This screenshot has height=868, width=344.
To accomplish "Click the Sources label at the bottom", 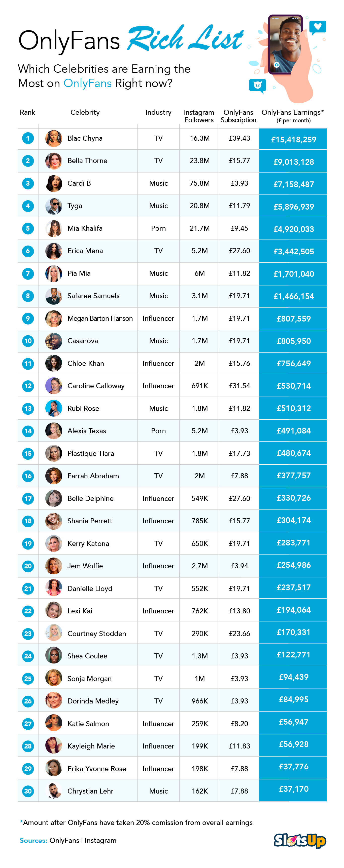I will [x=33, y=840].
